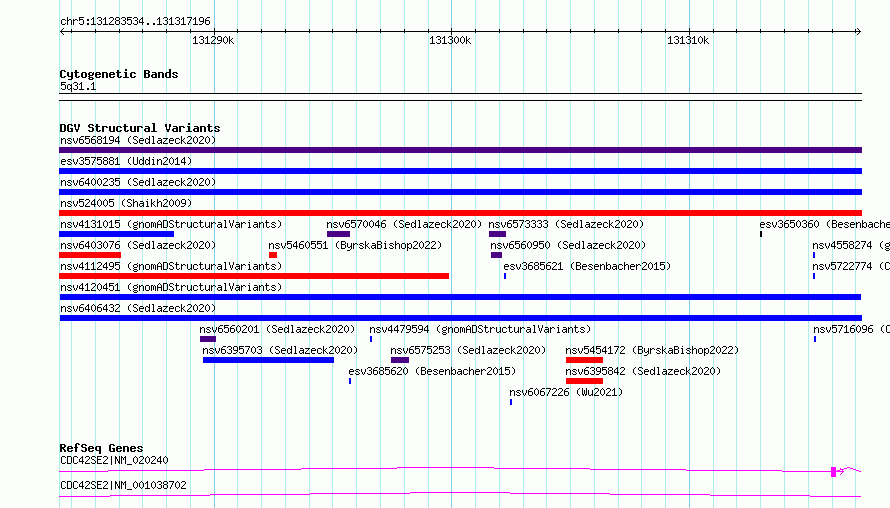This screenshot has width=890, height=508.
Task: Select the blue nsv4120451 variant bar
Action: [460, 297]
